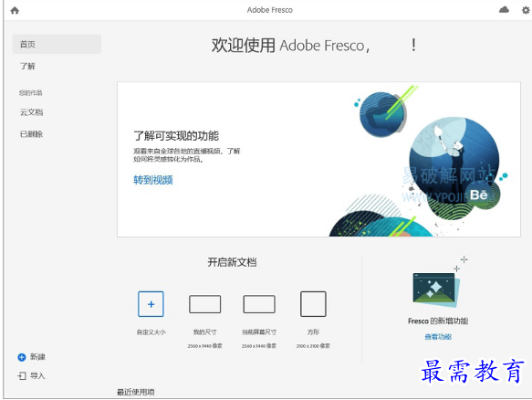The image size is (532, 400).
Task: Click the 最近使用项 label
Action: (136, 392)
